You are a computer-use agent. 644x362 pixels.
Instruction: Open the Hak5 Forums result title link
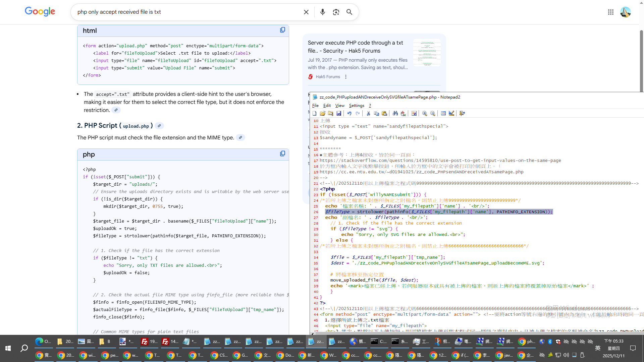[355, 47]
